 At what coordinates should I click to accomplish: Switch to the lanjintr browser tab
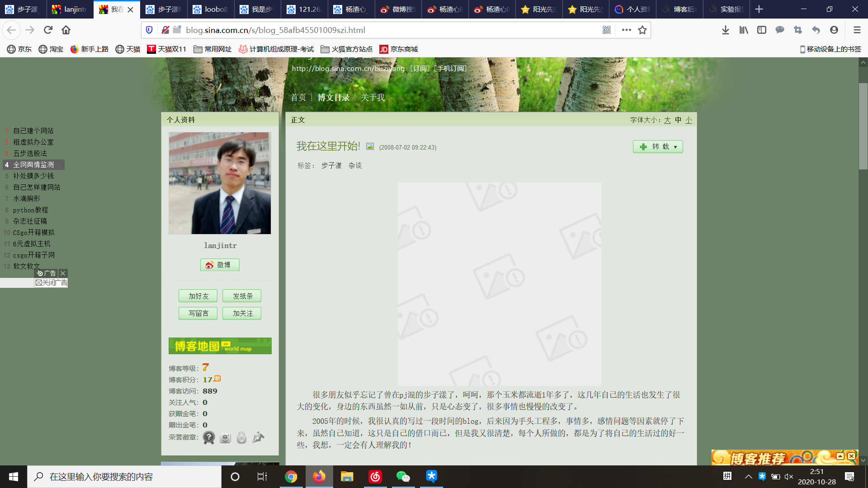coord(70,9)
